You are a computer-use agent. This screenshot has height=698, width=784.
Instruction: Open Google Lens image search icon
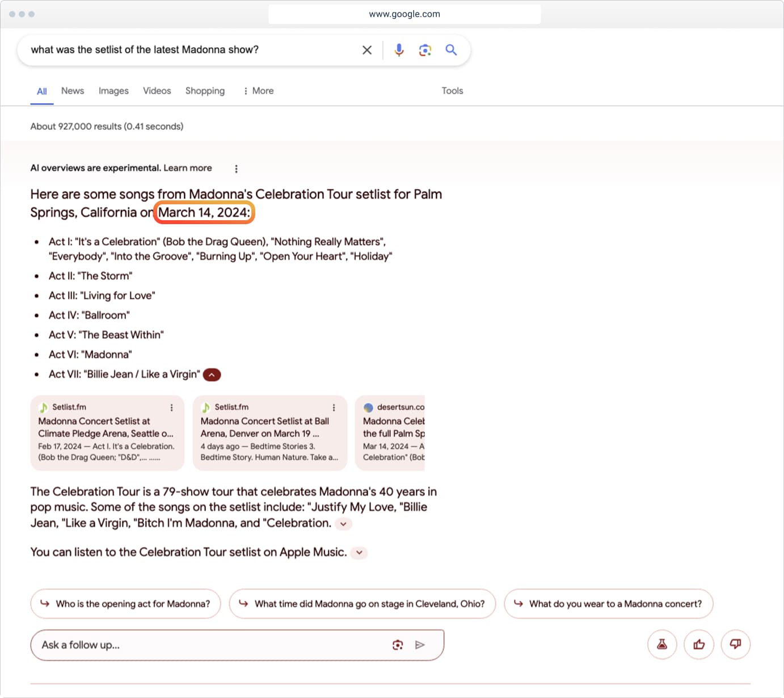[x=425, y=50]
